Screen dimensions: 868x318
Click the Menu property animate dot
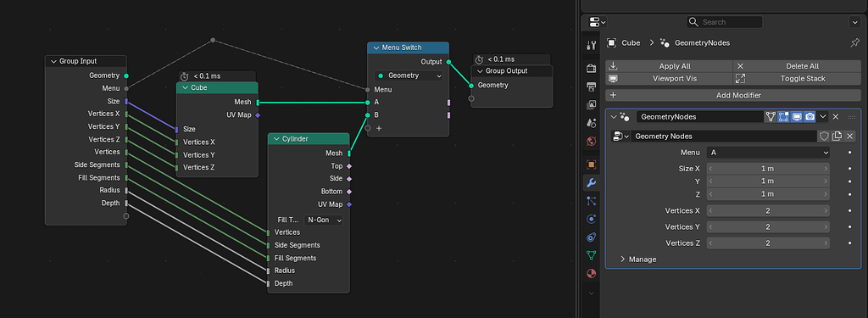[x=849, y=153]
